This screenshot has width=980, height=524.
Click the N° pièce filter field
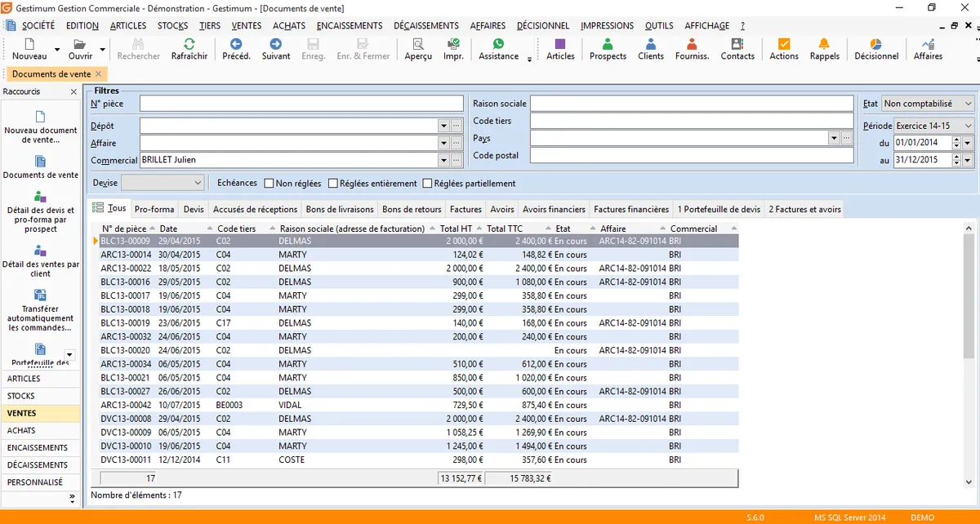coord(301,104)
